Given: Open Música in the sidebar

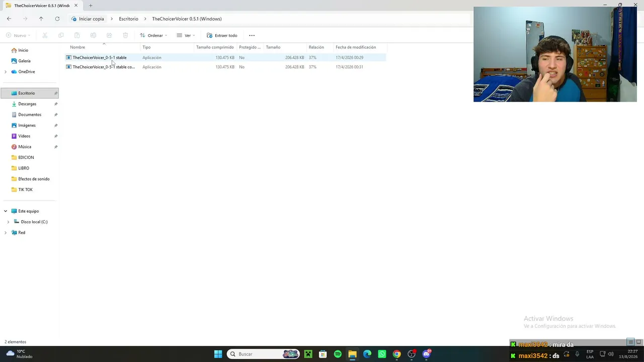Looking at the screenshot, I should (x=25, y=147).
